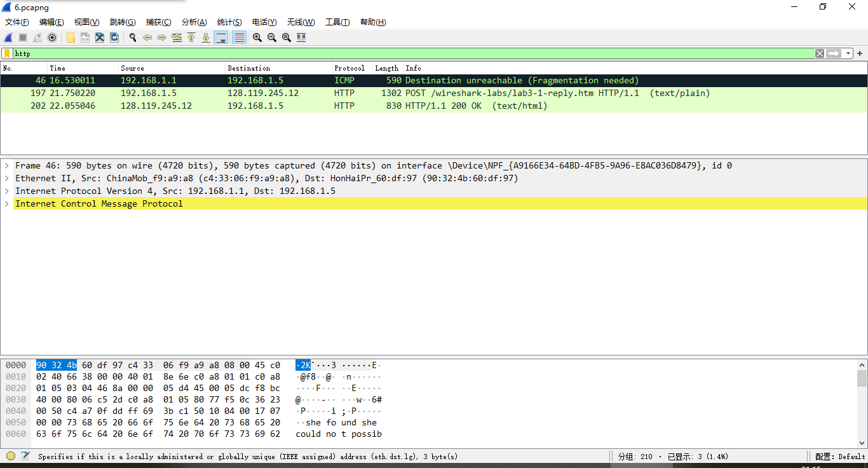This screenshot has height=468, width=868.
Task: Open the 分析(A) menu
Action: coord(194,22)
